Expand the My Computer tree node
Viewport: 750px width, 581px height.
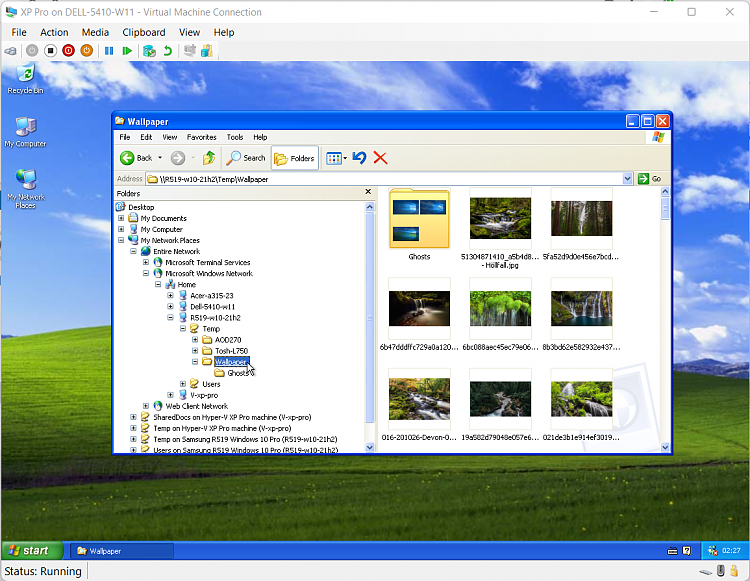tap(121, 229)
